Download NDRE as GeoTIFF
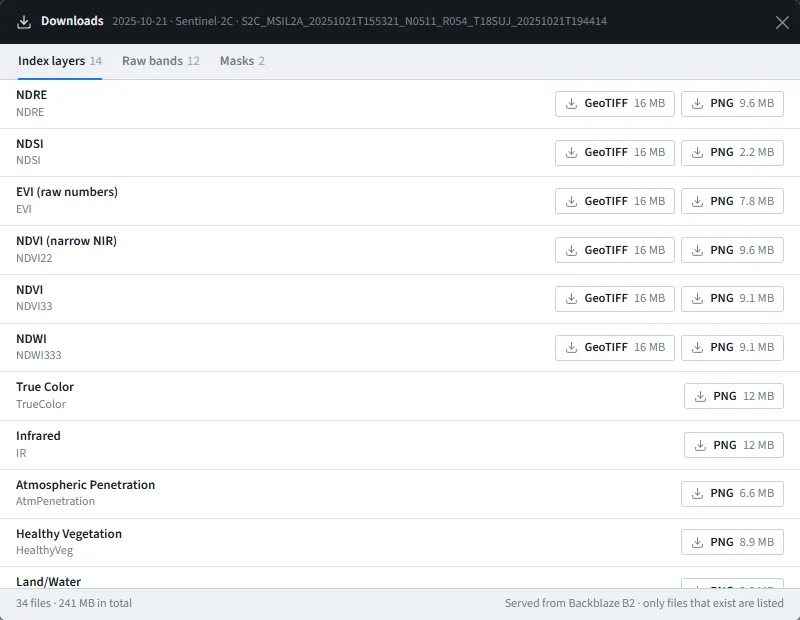The height and width of the screenshot is (620, 800). (614, 104)
